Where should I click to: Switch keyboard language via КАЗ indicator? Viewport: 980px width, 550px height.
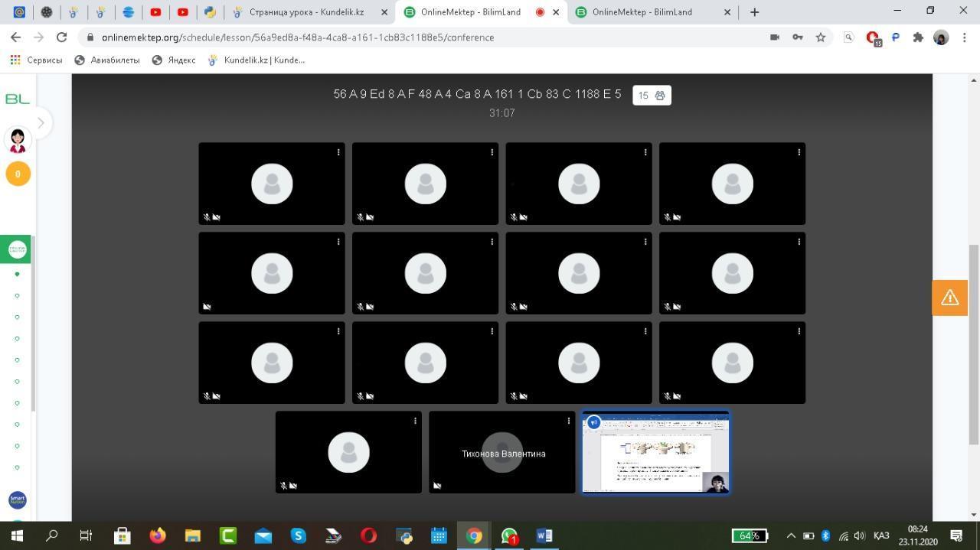[x=880, y=535]
